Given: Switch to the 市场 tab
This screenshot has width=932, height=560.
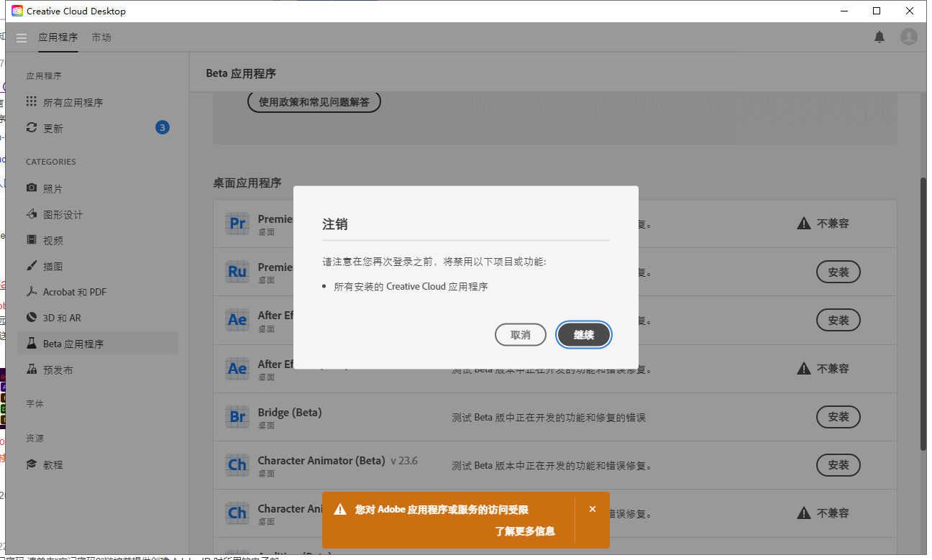Looking at the screenshot, I should [x=101, y=37].
